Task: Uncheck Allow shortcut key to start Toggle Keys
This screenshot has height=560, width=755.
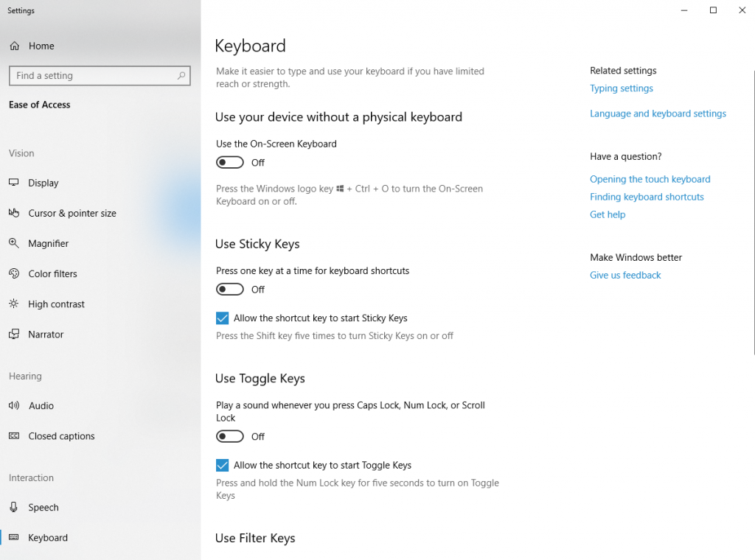Action: coord(222,465)
